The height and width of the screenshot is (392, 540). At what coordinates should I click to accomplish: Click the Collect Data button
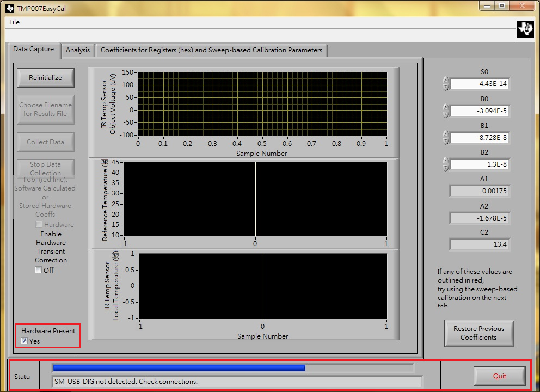pyautogui.click(x=46, y=142)
